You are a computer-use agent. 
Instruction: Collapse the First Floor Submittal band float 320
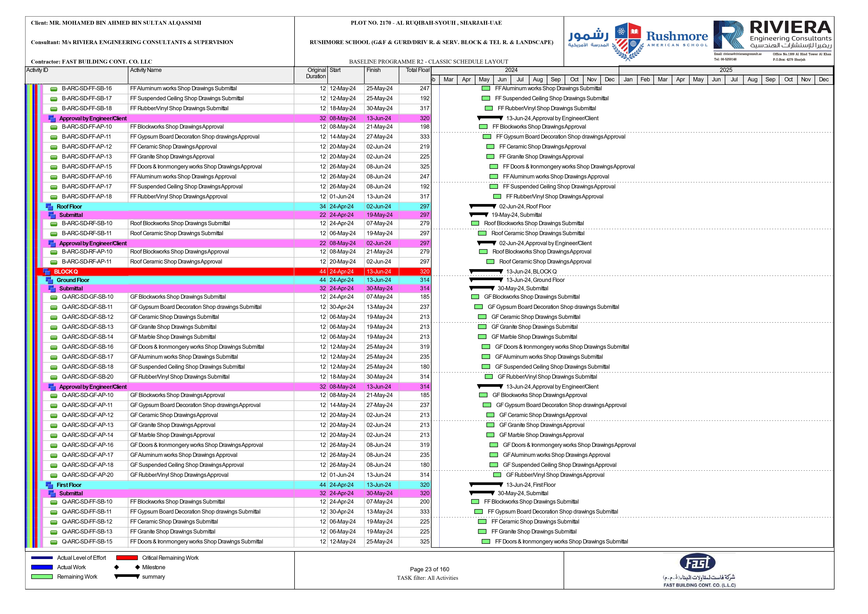tap(52, 493)
